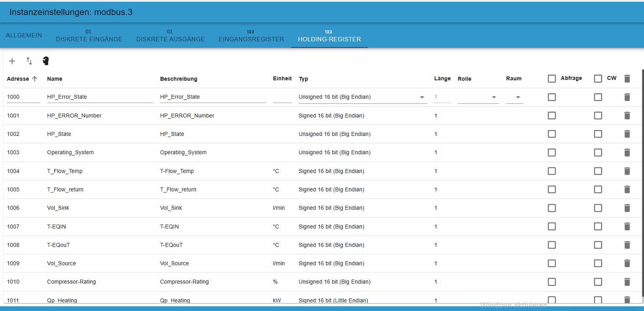Open Typ dropdown for address 1000
The height and width of the screenshot is (311, 644).
pos(362,97)
